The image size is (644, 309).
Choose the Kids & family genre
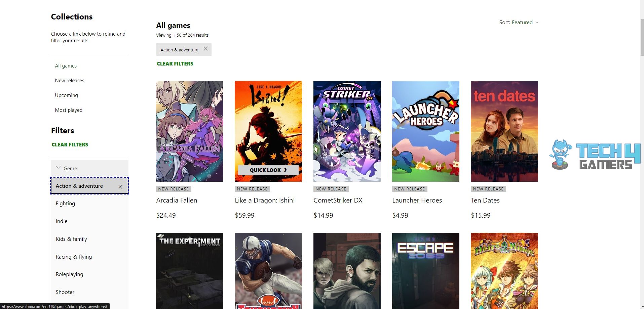tap(71, 239)
